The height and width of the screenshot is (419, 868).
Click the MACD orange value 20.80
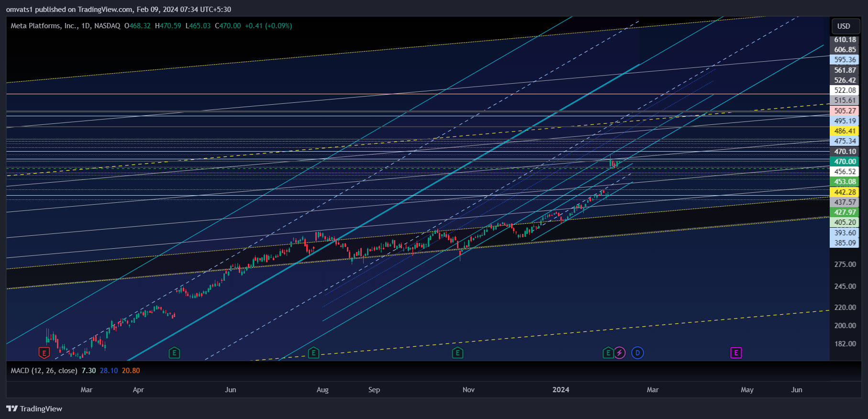131,371
